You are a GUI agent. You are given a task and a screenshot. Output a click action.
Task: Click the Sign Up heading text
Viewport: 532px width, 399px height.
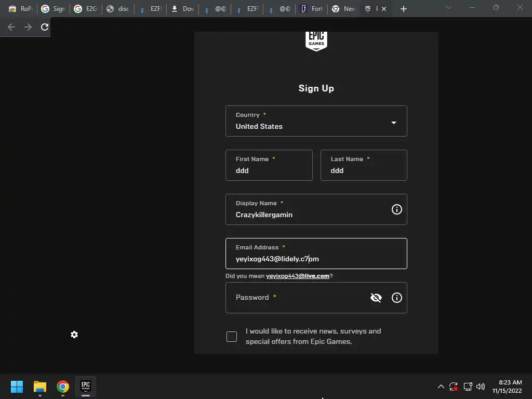(316, 88)
